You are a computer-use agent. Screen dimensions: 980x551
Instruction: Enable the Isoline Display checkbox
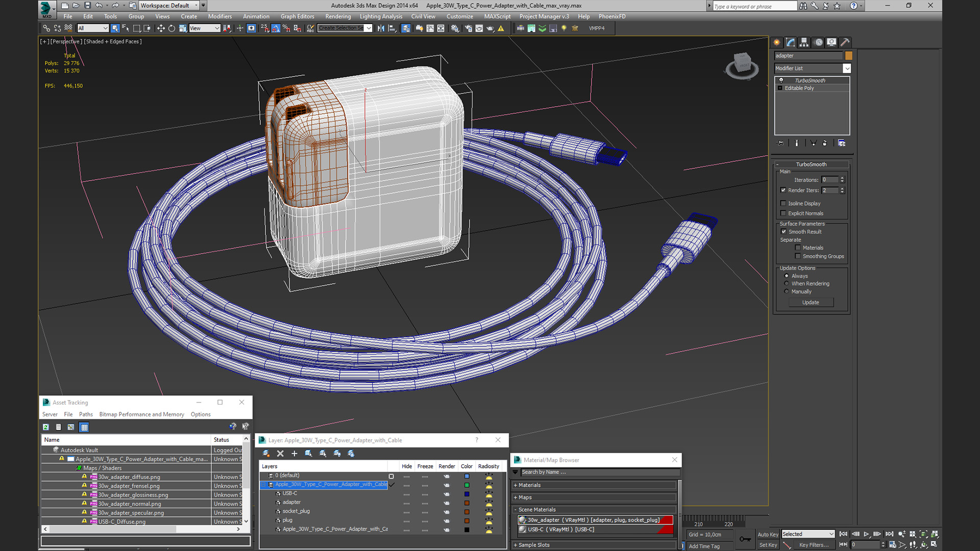tap(783, 203)
